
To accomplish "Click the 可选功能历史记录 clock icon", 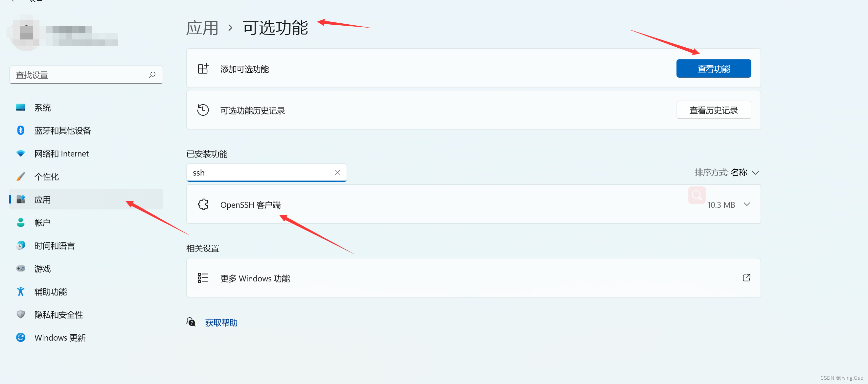I will [x=203, y=110].
